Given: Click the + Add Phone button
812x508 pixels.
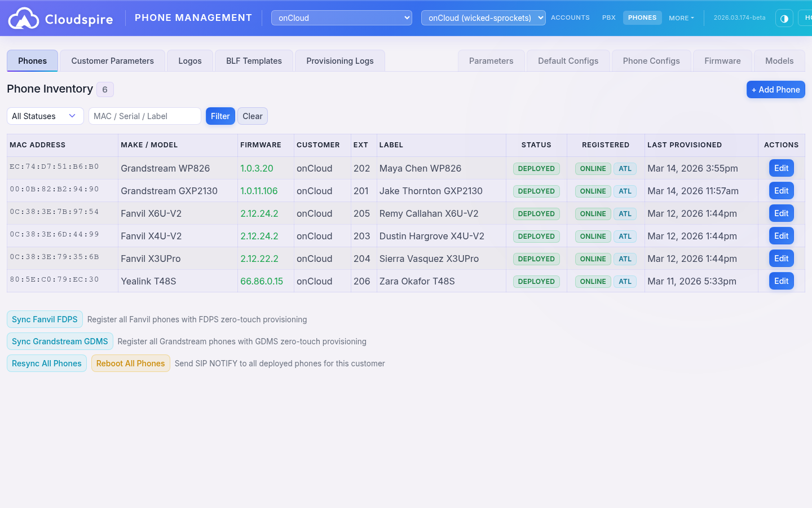Looking at the screenshot, I should (x=776, y=89).
